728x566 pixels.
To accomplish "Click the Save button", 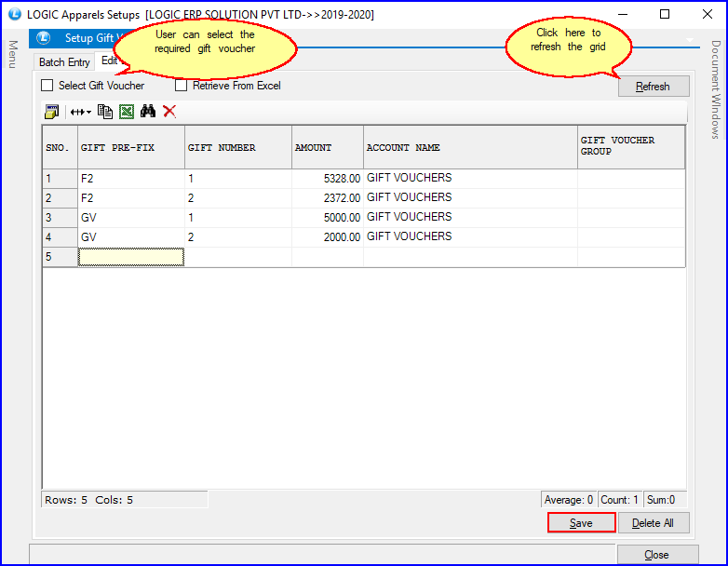I will point(581,523).
